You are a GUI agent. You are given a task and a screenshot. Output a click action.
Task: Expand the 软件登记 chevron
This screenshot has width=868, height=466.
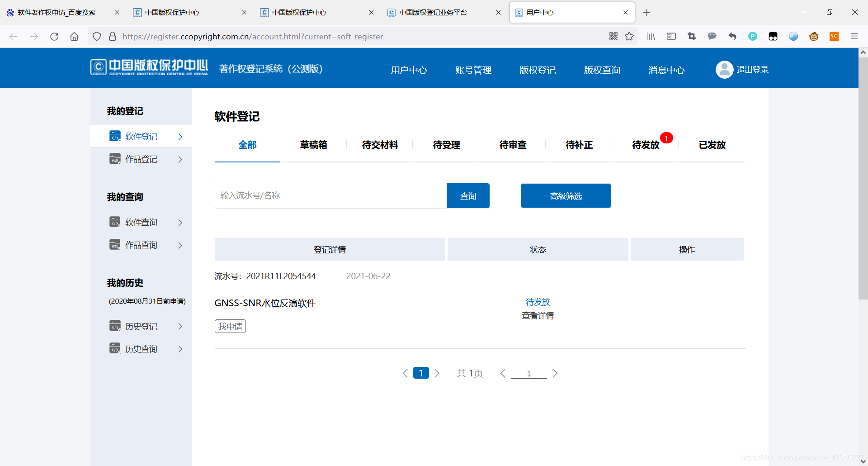[180, 137]
